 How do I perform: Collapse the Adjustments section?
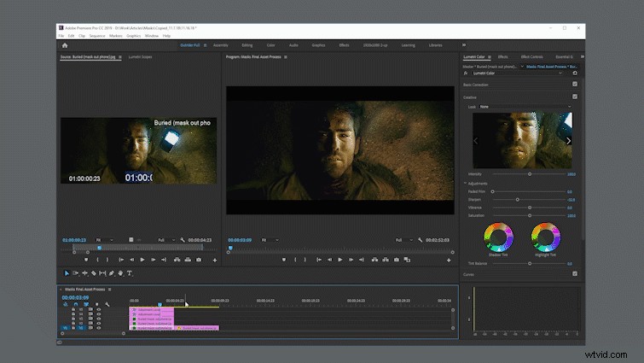coord(466,184)
